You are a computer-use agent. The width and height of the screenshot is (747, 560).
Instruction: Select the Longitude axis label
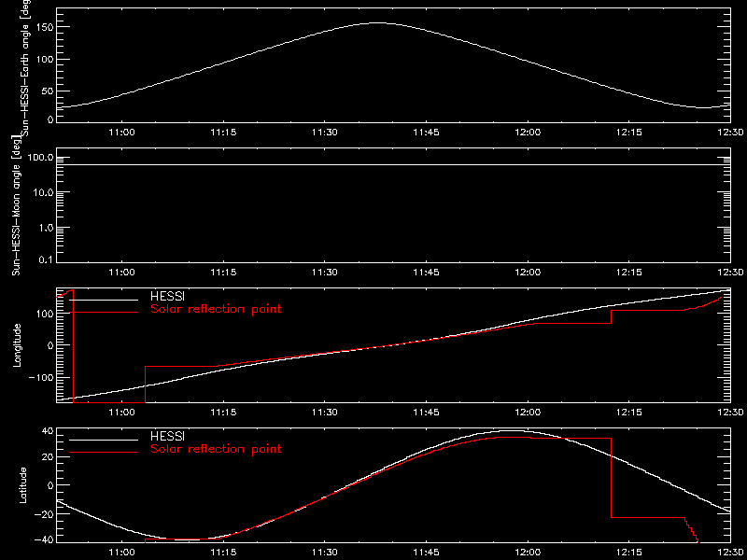(17, 344)
